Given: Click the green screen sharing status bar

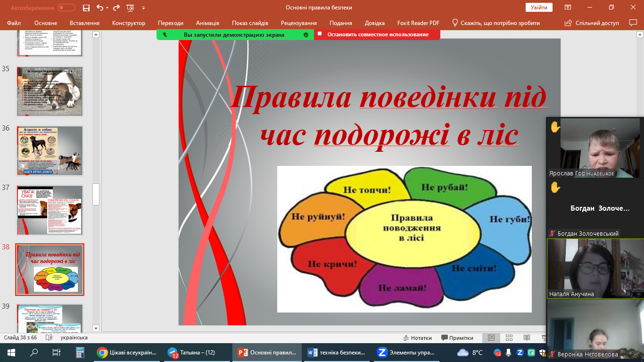Looking at the screenshot, I should 235,34.
